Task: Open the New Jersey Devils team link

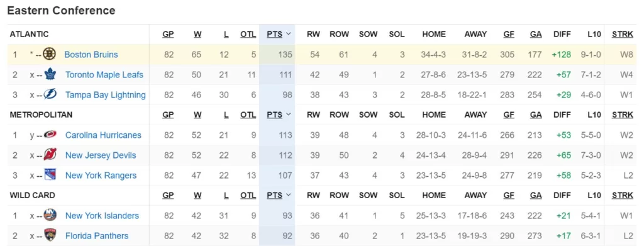Action: 101,155
